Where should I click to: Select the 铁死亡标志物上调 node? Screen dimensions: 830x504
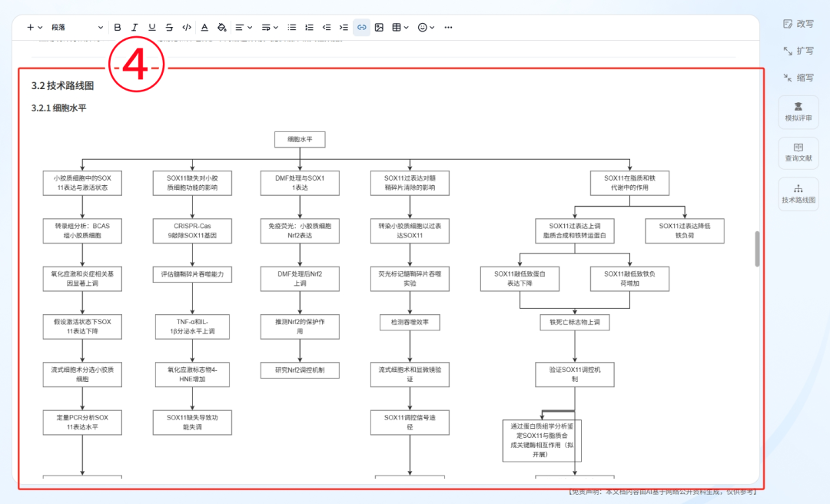[574, 323]
